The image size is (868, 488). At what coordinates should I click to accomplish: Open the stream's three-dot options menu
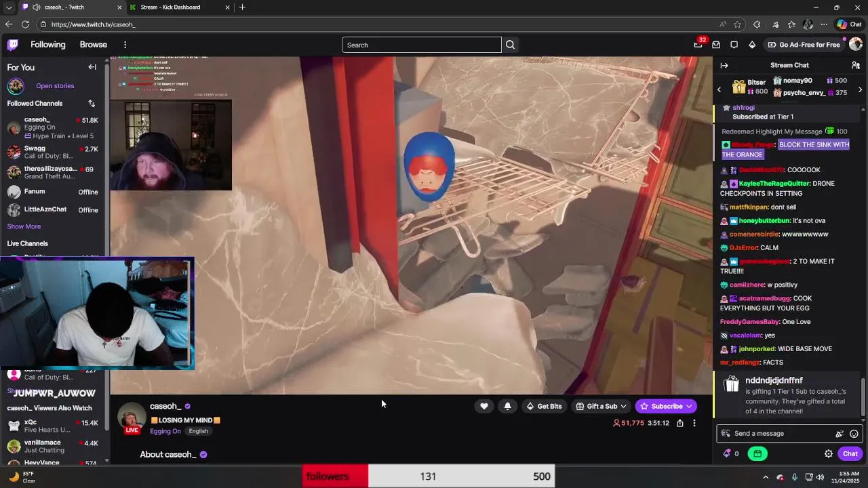[x=694, y=423]
